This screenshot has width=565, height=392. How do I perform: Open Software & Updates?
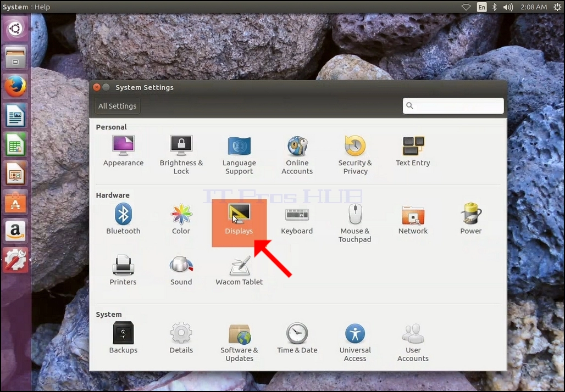tap(239, 342)
